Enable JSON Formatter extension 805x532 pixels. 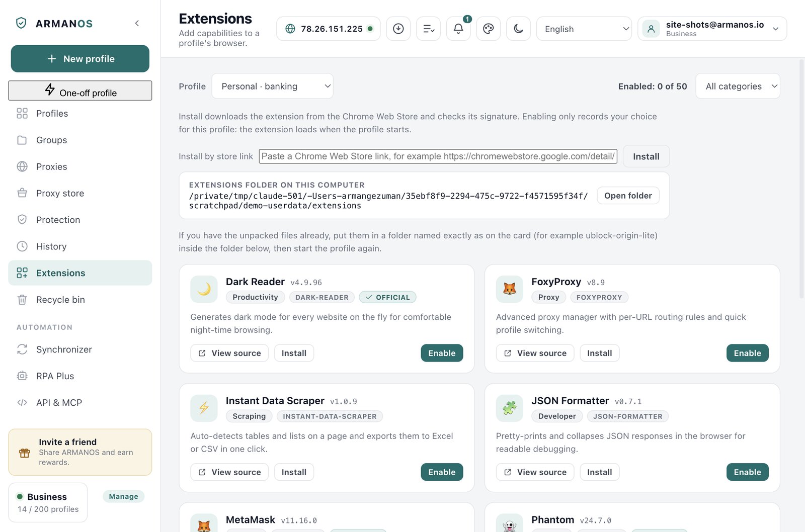(x=748, y=472)
